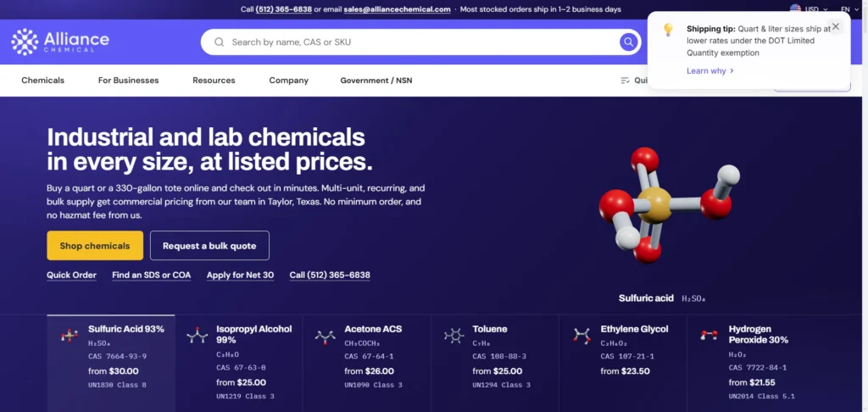The image size is (868, 412).
Task: Open the Chemicals menu
Action: 42,81
